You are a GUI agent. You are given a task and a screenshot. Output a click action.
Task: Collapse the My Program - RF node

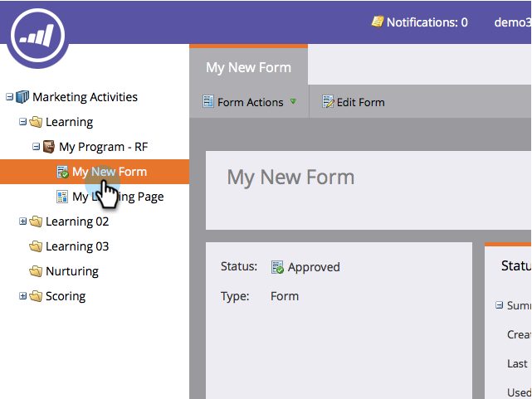pos(36,147)
